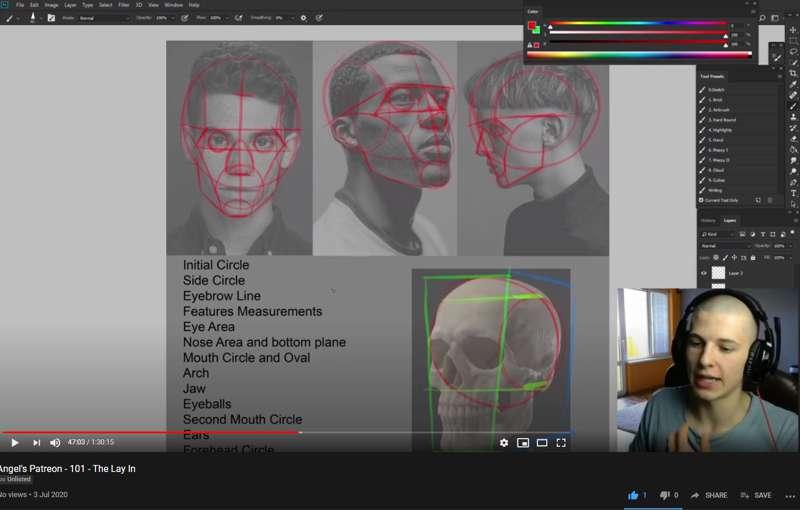800x510 pixels.
Task: Open the Filter menu
Action: (x=124, y=5)
